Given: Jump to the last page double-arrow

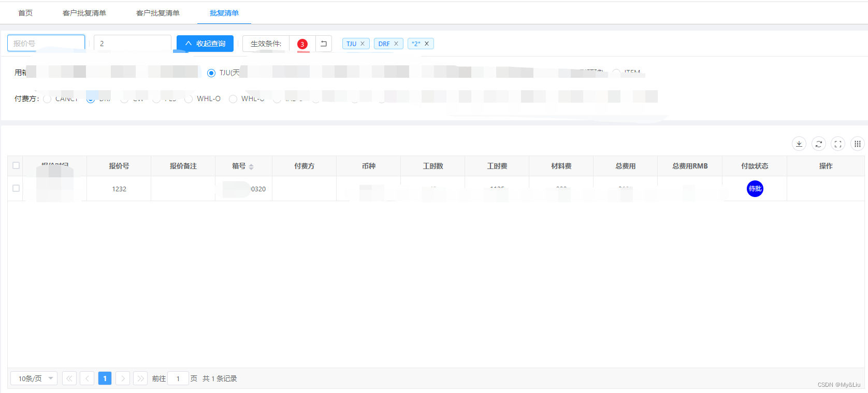Looking at the screenshot, I should click(140, 378).
